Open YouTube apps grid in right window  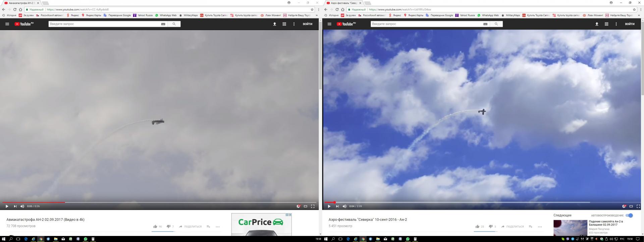tap(606, 24)
